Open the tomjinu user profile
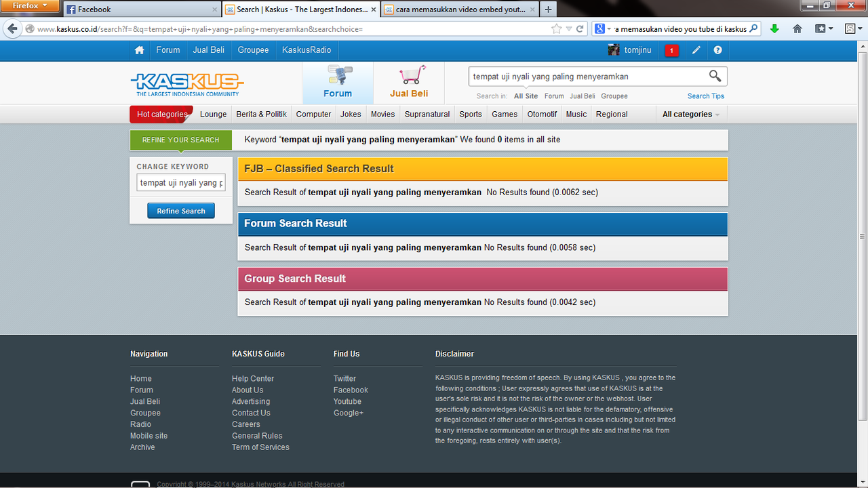 pos(637,50)
